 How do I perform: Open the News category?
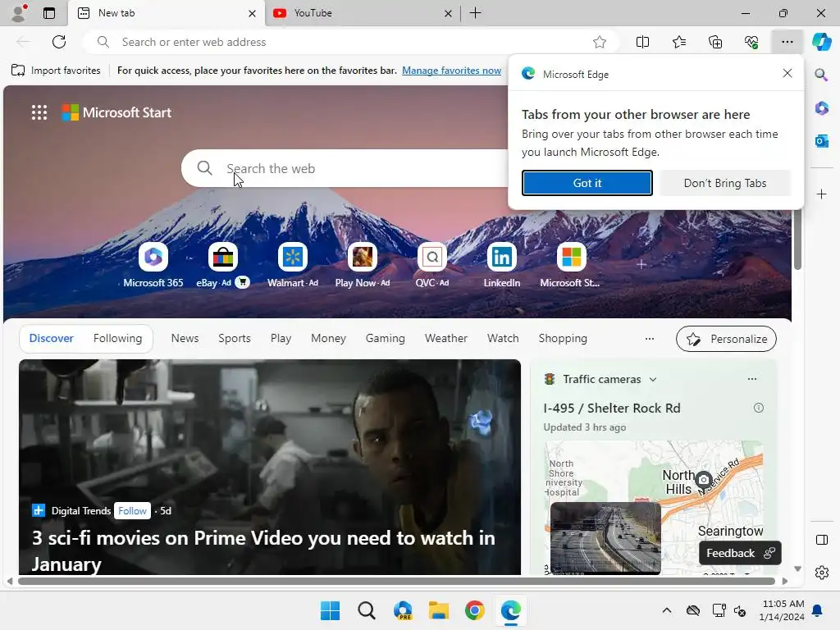tap(185, 338)
